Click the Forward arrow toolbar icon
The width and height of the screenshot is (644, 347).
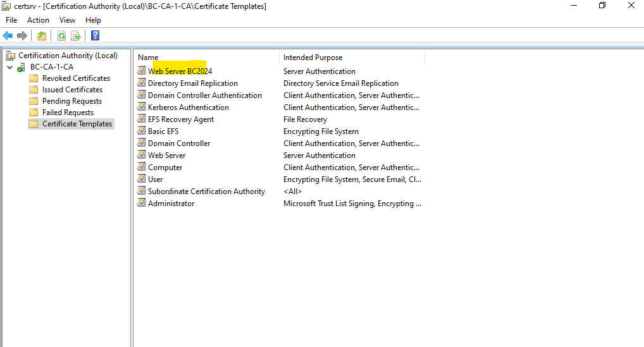[22, 35]
